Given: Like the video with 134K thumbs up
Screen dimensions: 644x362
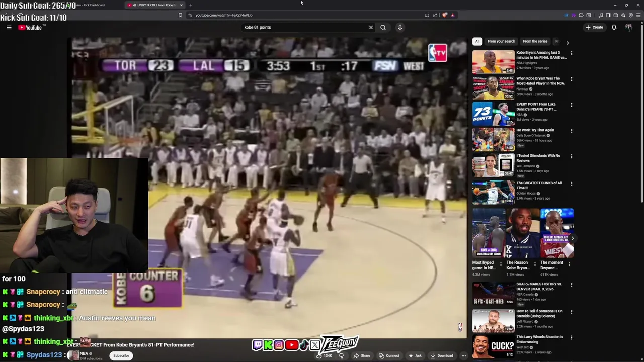Looking at the screenshot, I should [x=324, y=356].
